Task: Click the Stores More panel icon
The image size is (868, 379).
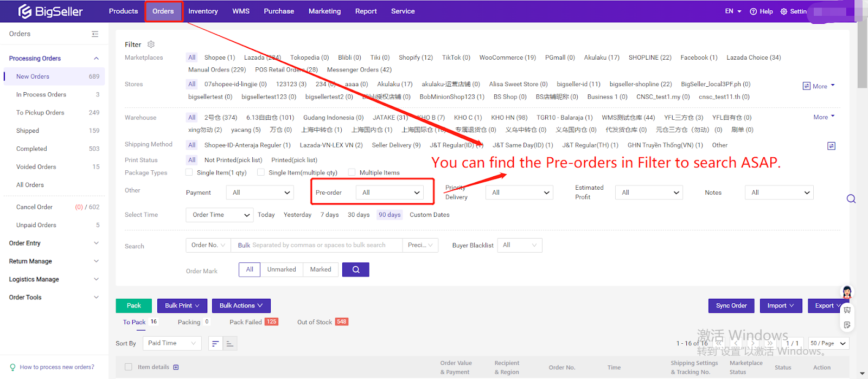Action: 806,86
